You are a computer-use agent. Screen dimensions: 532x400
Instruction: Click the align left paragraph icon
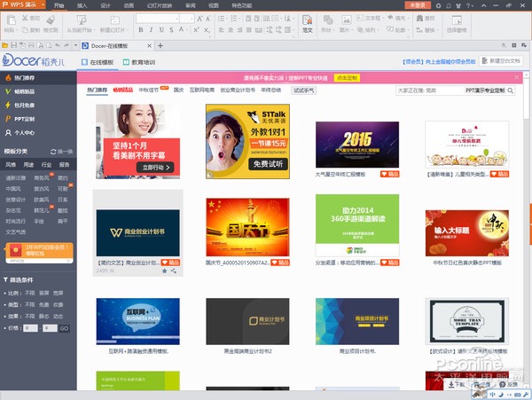click(x=221, y=30)
